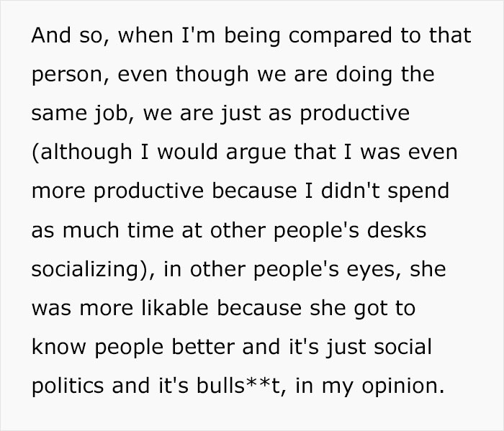Click the word 'compared' in the first line
Screen dimensions: 504x431
pos(340,37)
